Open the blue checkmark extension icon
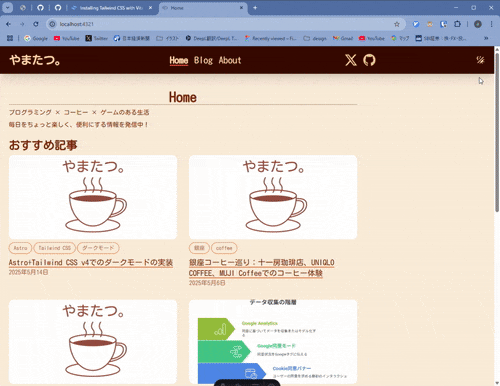This screenshot has width=500, height=386. click(416, 24)
